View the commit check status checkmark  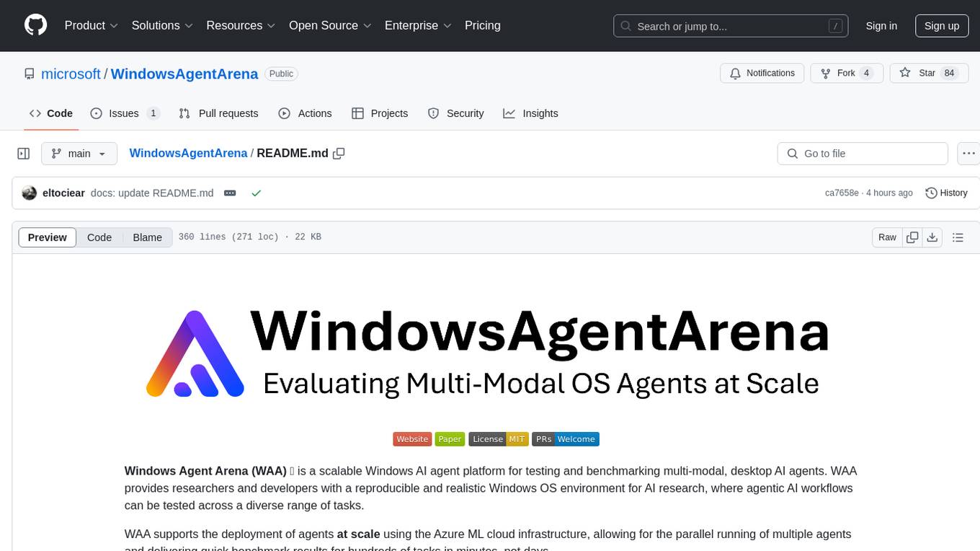click(x=256, y=193)
